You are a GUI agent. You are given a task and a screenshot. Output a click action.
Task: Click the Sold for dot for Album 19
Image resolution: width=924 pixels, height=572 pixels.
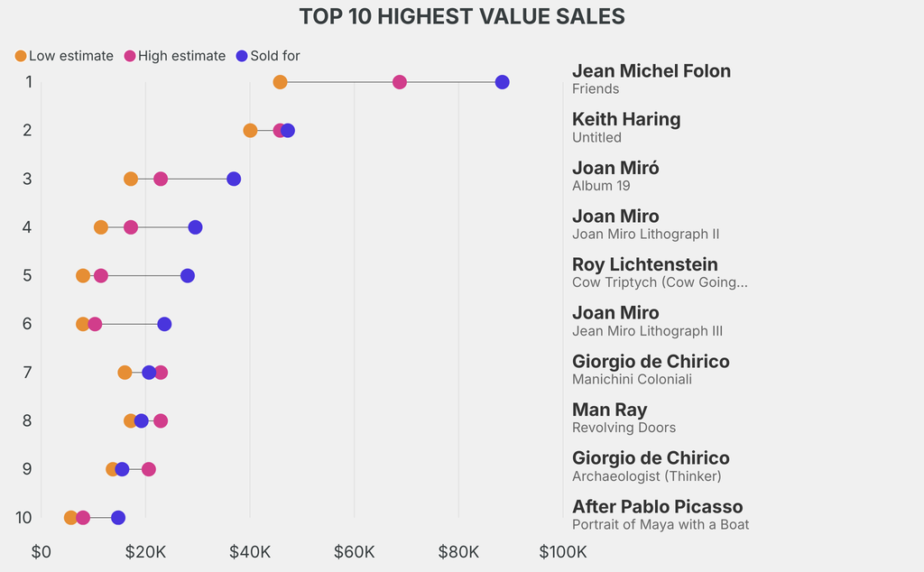pyautogui.click(x=234, y=179)
